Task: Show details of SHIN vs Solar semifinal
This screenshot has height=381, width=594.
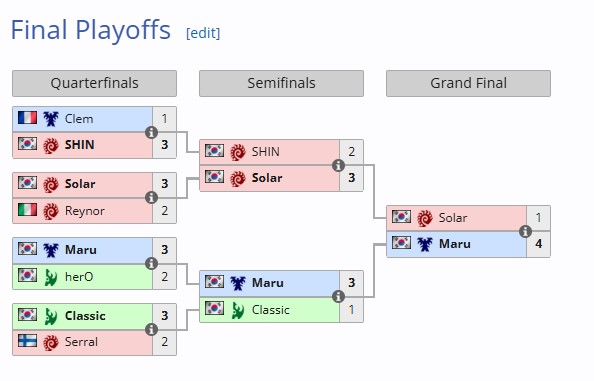Action: pyautogui.click(x=338, y=165)
